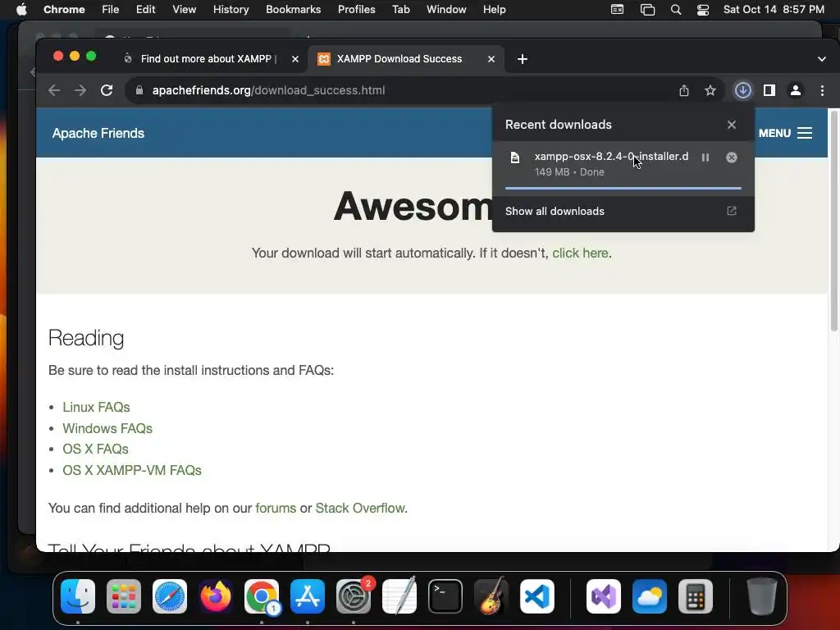Open Chrome's three-dot menu
Image resolution: width=840 pixels, height=630 pixels.
[x=822, y=90]
